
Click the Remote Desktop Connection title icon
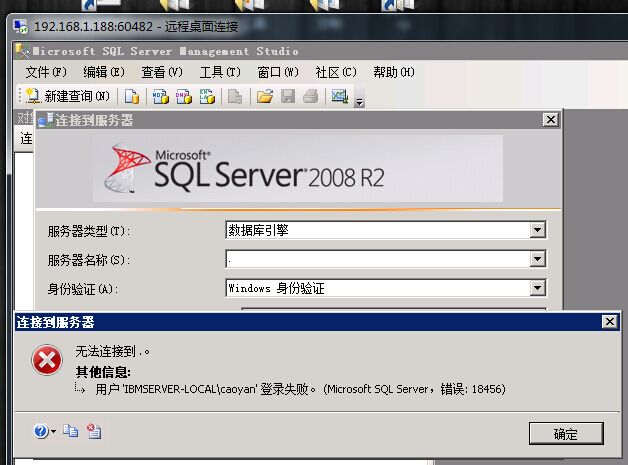20,26
